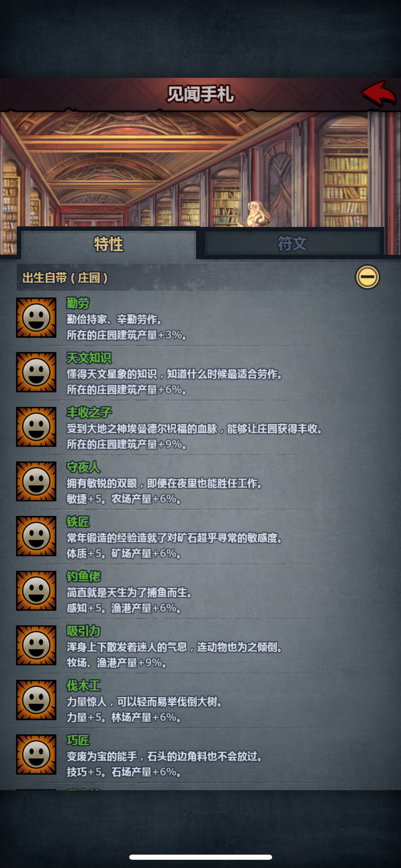This screenshot has width=401, height=868.
Task: Tap the 伐木工 trait smiley icon
Action: pos(36,700)
